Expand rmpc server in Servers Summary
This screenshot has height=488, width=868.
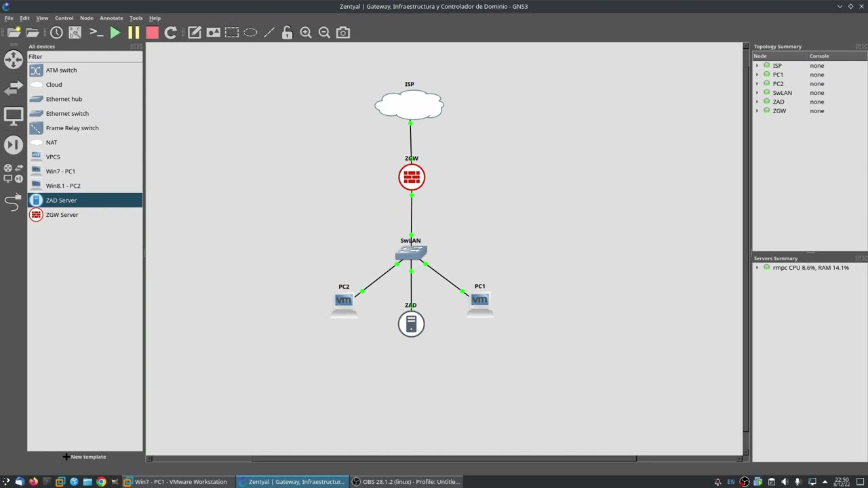(x=757, y=268)
